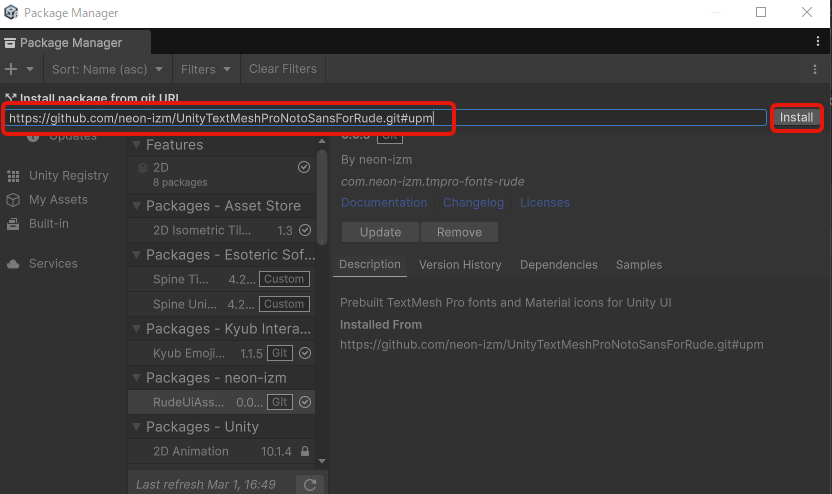
Task: Click the Update button
Action: 380,232
